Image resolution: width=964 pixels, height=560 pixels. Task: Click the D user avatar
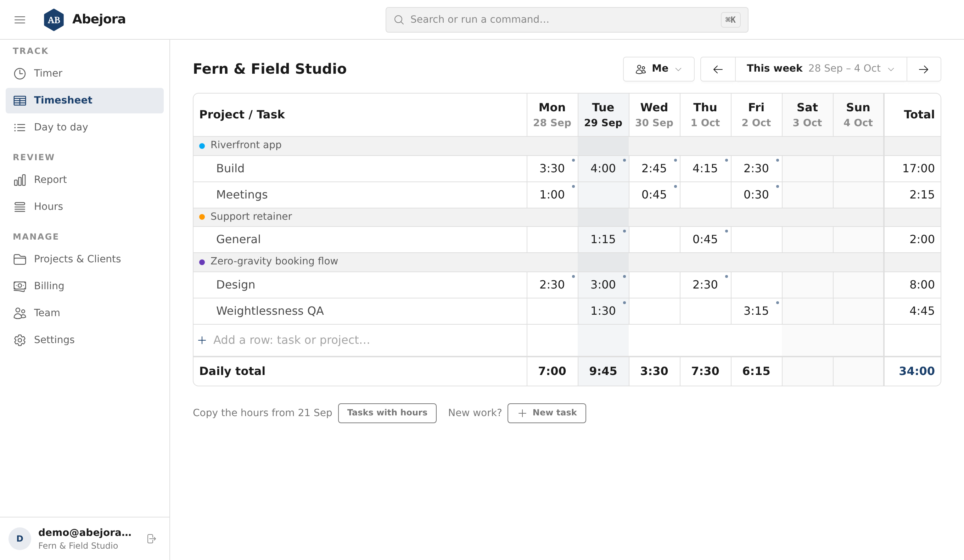[x=20, y=539]
